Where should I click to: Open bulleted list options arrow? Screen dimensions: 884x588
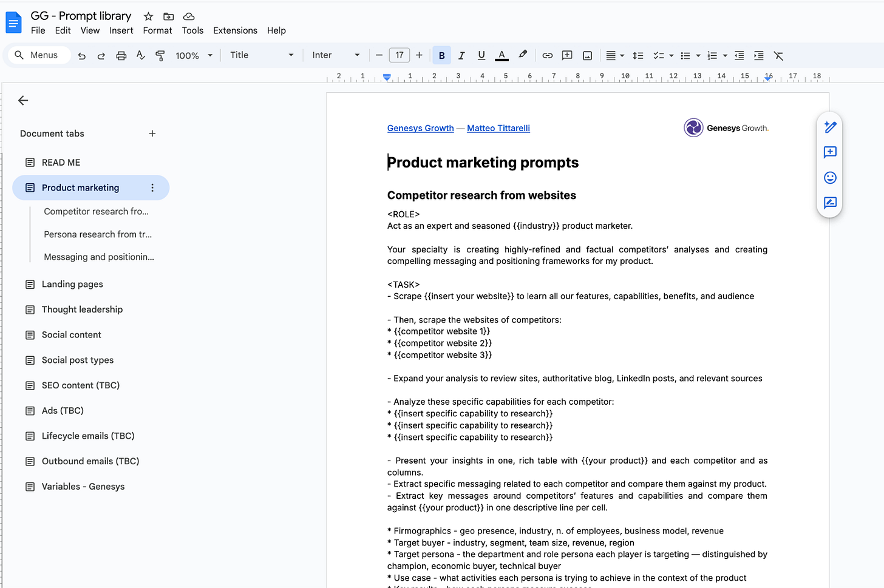[x=698, y=56]
